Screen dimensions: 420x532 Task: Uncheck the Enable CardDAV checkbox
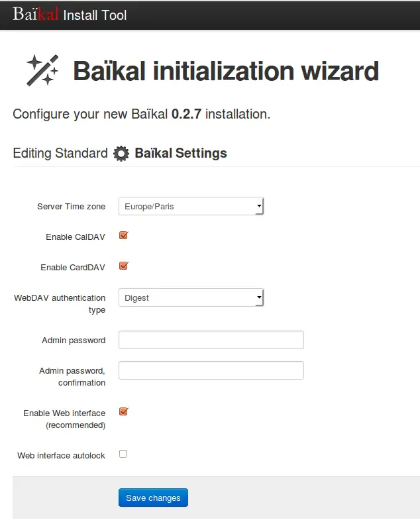tap(123, 266)
